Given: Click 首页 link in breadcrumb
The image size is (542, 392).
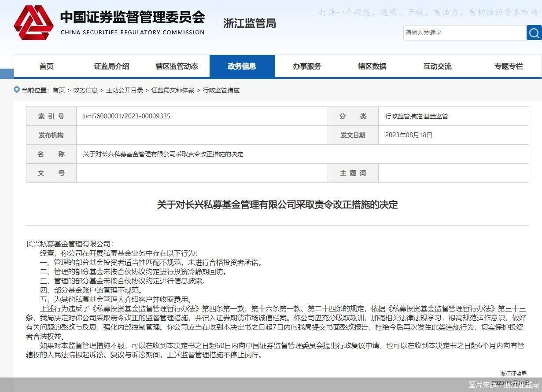Looking at the screenshot, I should [59, 90].
